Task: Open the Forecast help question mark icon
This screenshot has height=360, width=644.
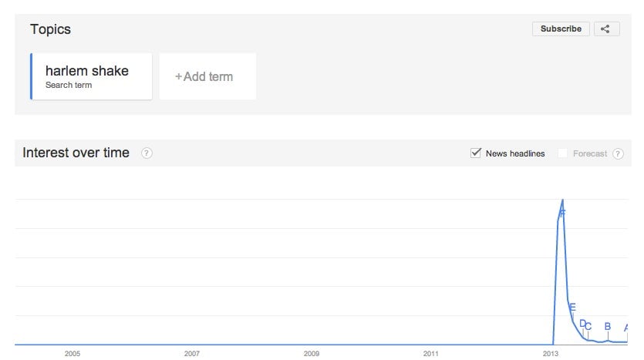Action: click(x=618, y=153)
